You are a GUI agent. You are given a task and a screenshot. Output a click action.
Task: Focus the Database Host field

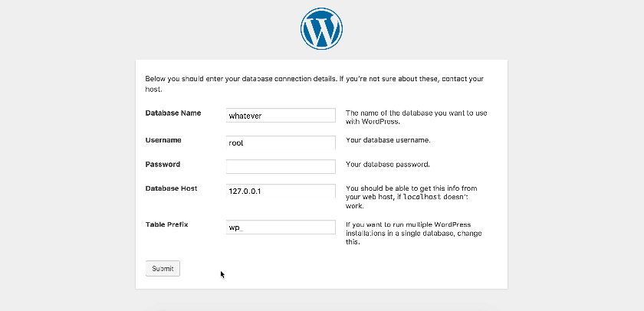[x=281, y=191]
